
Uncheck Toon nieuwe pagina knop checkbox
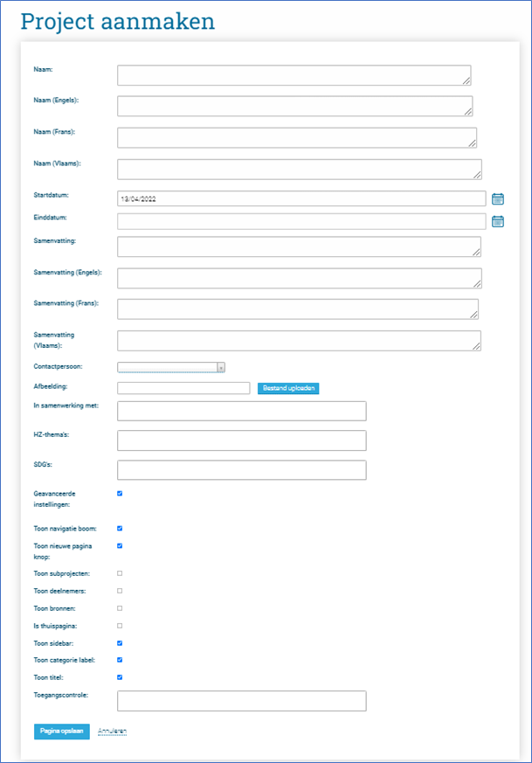(x=120, y=546)
